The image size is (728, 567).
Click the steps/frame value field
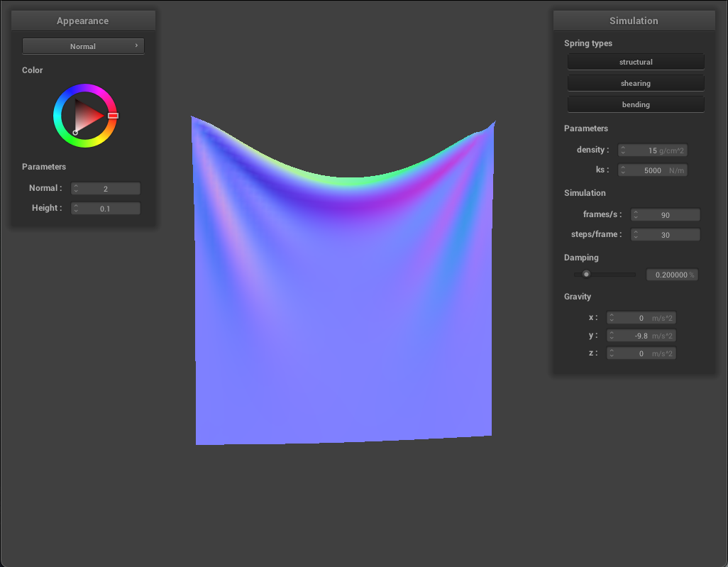coord(665,234)
